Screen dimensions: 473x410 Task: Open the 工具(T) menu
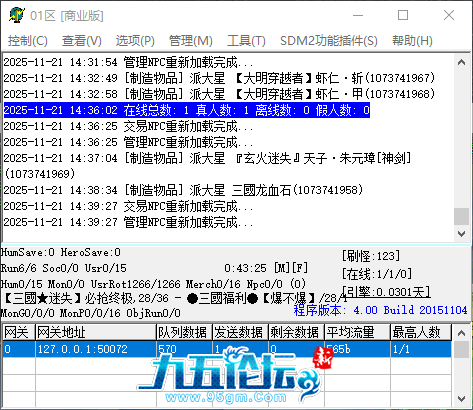[246, 41]
